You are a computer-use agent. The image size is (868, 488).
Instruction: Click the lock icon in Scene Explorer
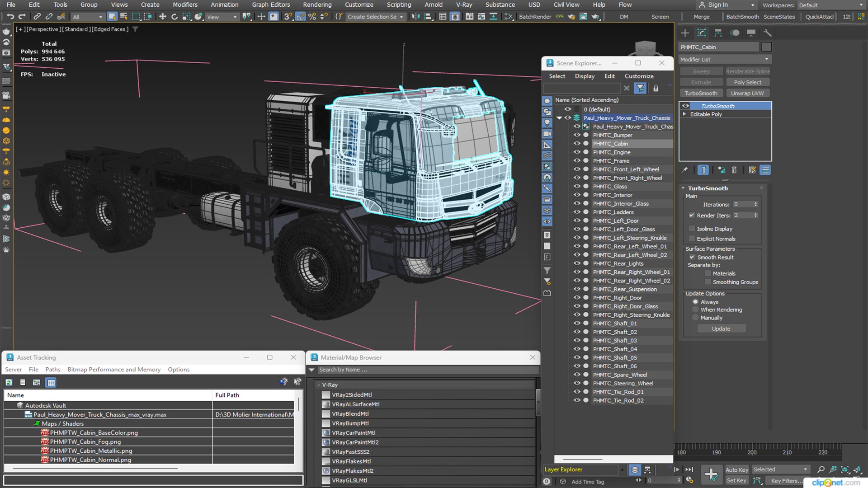point(656,88)
